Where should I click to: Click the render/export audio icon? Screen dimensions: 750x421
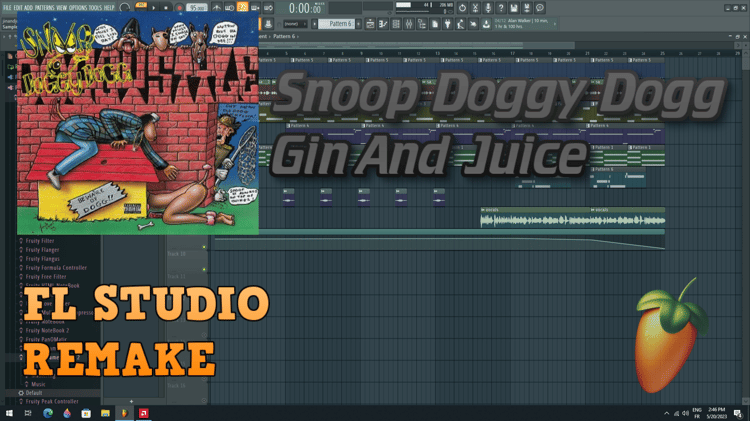[527, 8]
